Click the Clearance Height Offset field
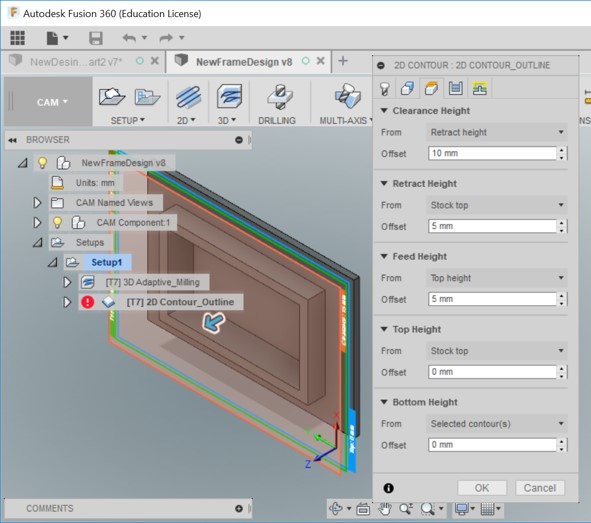This screenshot has width=591, height=523. tap(492, 153)
